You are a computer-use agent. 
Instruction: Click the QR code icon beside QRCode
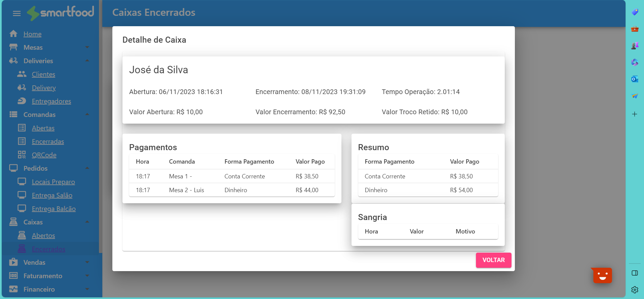[22, 155]
